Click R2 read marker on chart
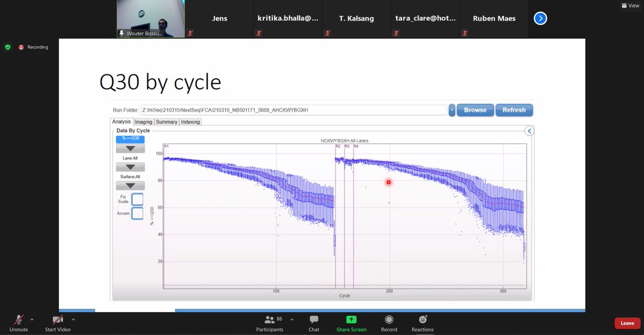Viewport: 644px width, 335px height. 338,146
